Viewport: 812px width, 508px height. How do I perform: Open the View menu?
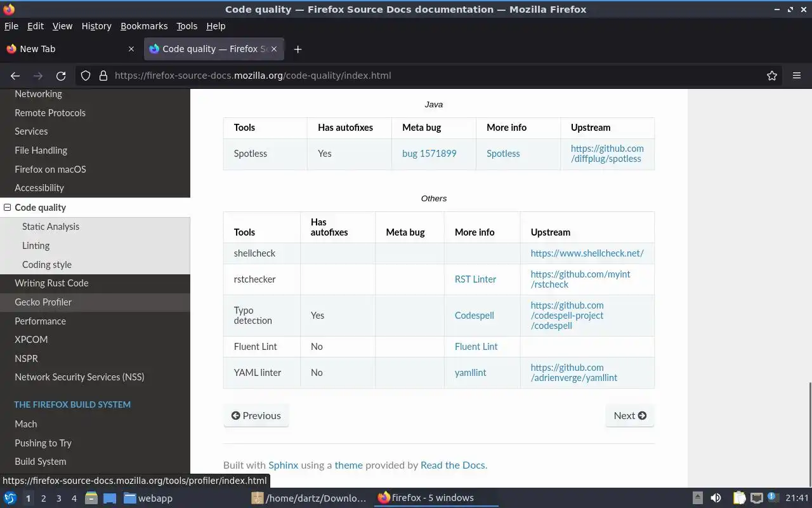click(62, 26)
